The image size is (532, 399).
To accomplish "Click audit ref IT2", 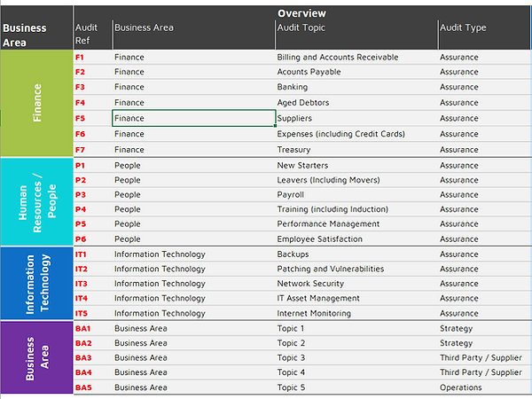I will (92, 269).
